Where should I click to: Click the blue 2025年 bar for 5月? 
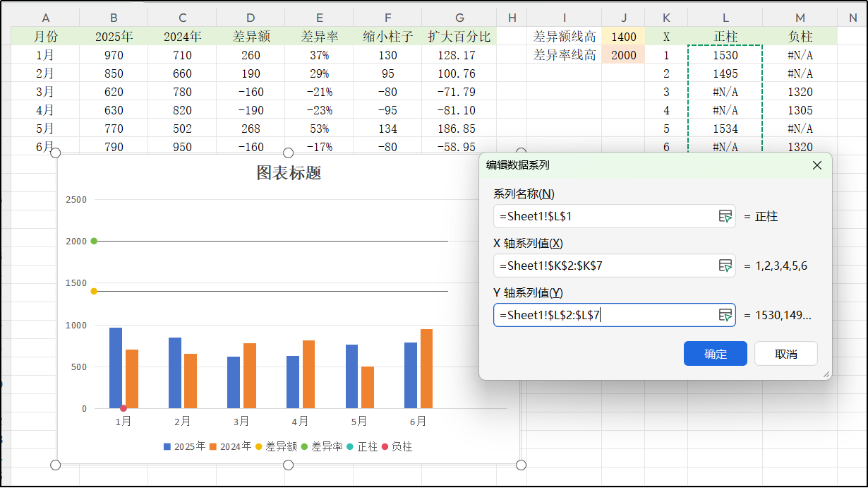351,376
